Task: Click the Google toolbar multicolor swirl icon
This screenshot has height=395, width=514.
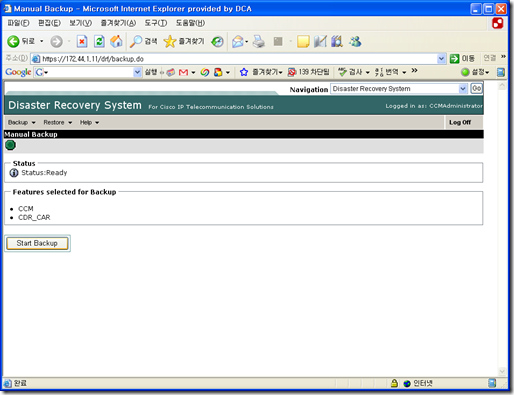Action: (205, 72)
